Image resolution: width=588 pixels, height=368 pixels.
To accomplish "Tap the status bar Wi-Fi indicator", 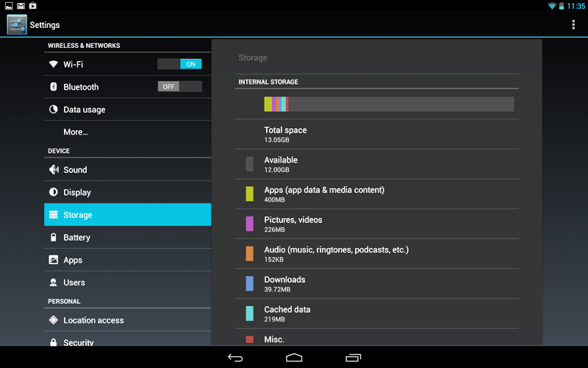I will [x=552, y=6].
